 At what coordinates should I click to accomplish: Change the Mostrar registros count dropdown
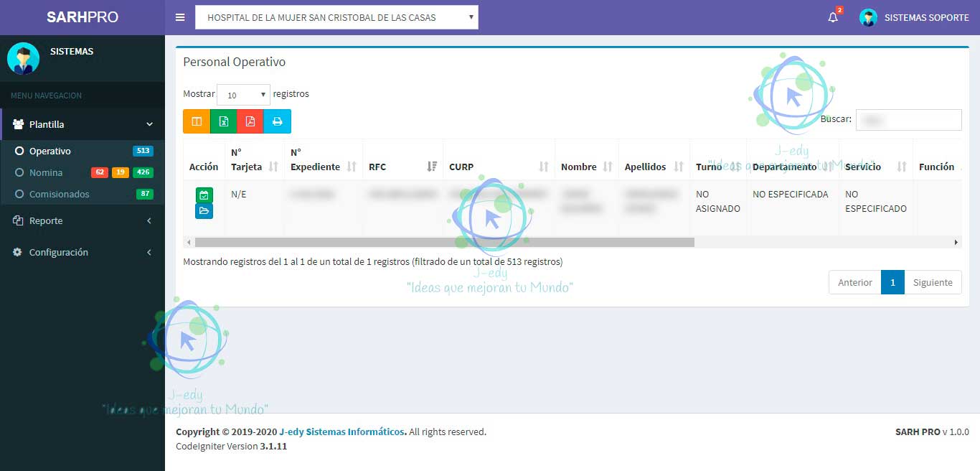(x=243, y=94)
